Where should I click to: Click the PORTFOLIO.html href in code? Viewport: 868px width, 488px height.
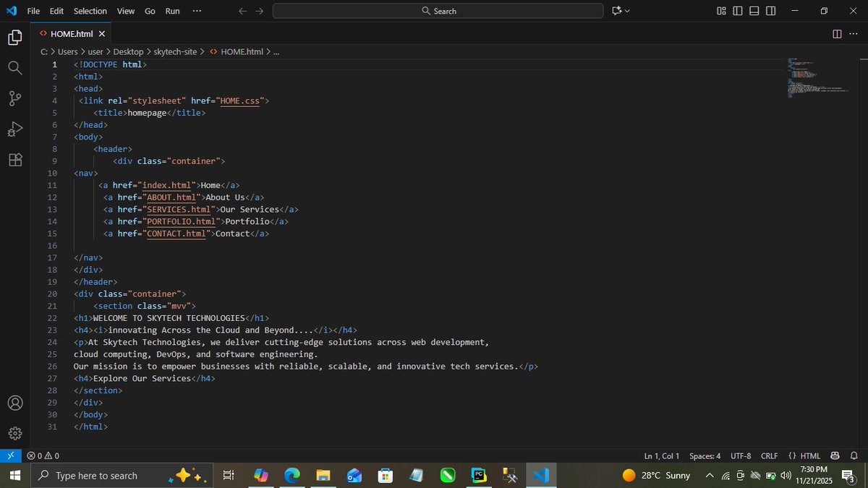click(x=182, y=221)
